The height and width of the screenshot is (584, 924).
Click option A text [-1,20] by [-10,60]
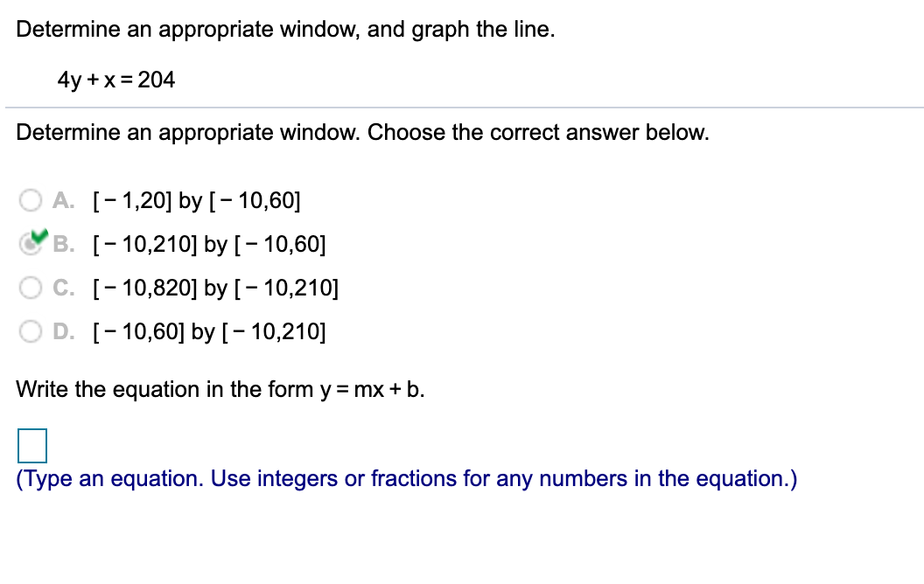pyautogui.click(x=197, y=200)
